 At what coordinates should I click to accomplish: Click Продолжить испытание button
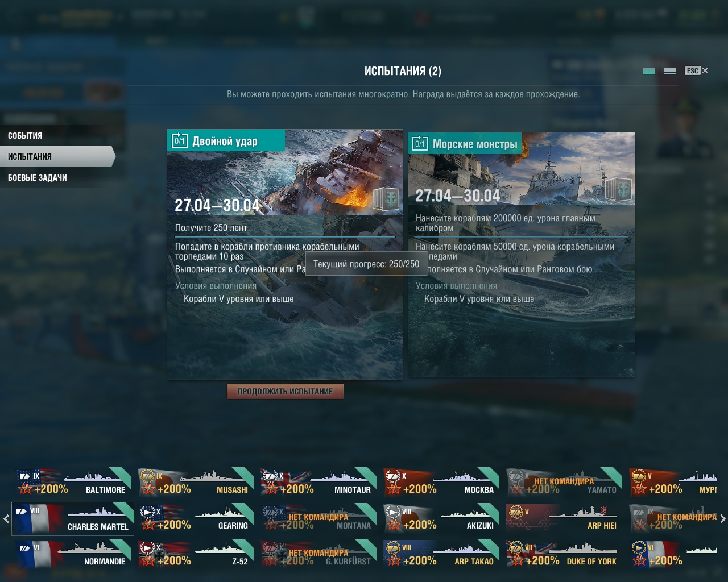[285, 391]
